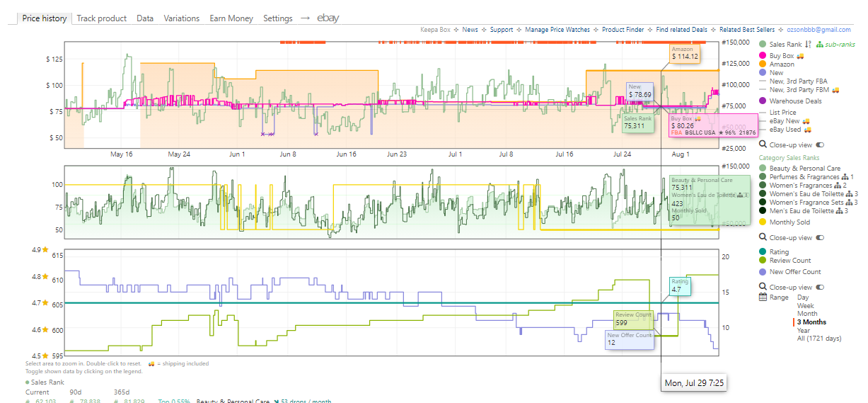Toggle the Buy Box series in legend
Viewport: 868px width, 403px height.
(781, 55)
